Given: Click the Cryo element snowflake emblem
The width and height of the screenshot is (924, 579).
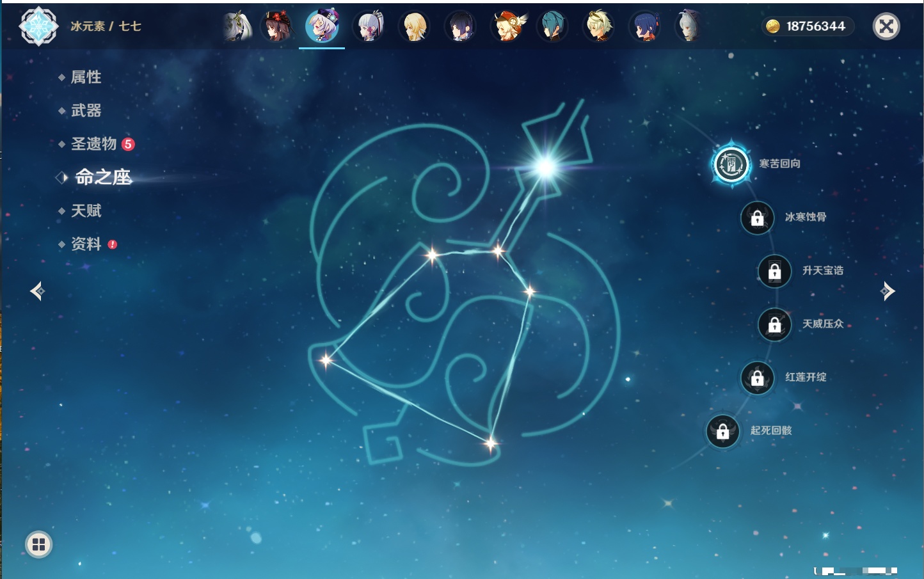Looking at the screenshot, I should pyautogui.click(x=38, y=26).
